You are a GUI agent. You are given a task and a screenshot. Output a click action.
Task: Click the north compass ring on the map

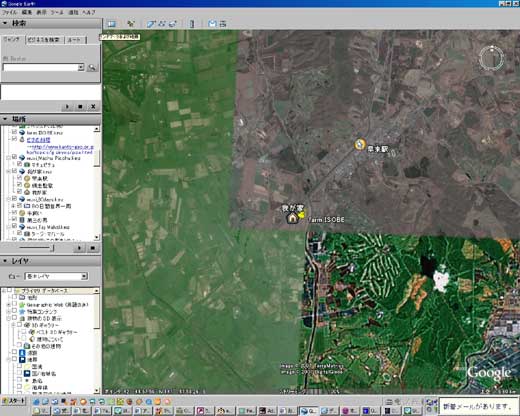pos(492,58)
